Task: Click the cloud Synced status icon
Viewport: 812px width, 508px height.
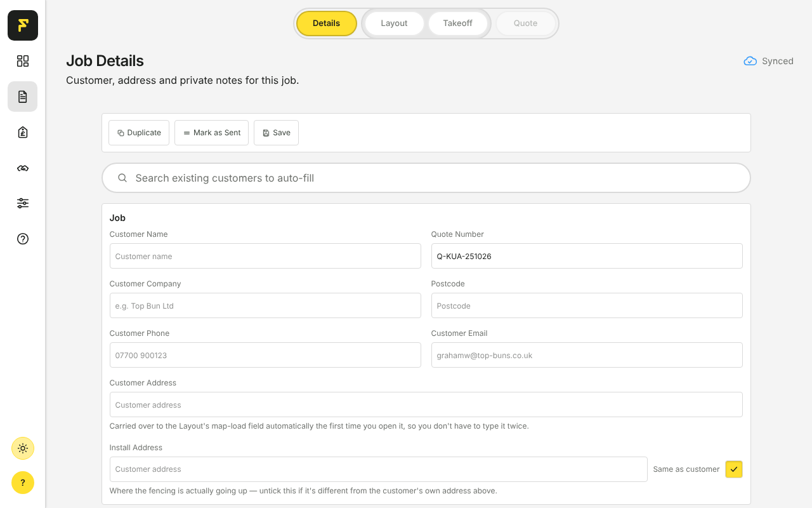Action: click(x=750, y=61)
